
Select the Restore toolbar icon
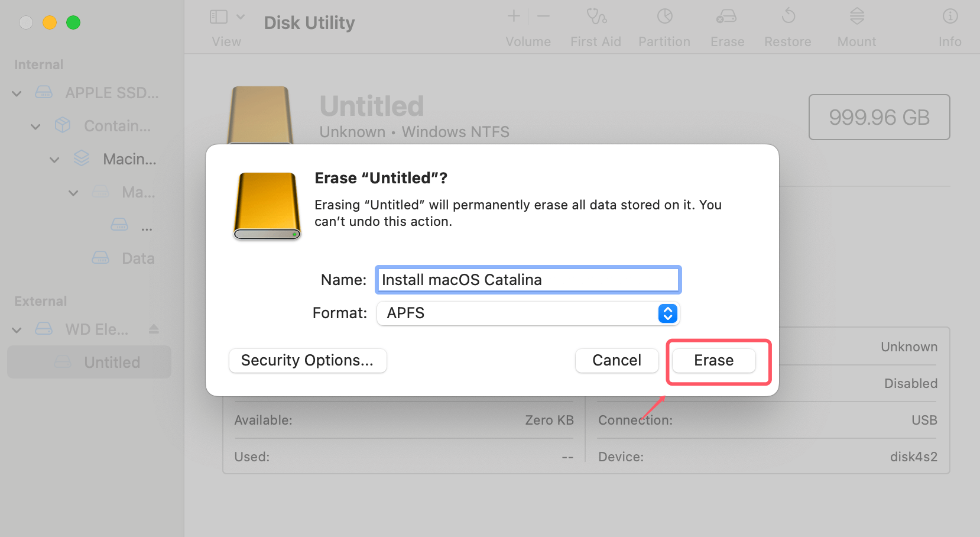click(x=788, y=24)
